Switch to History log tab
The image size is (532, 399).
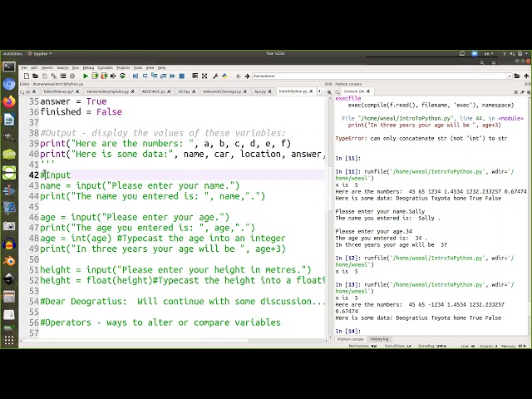[x=379, y=339]
